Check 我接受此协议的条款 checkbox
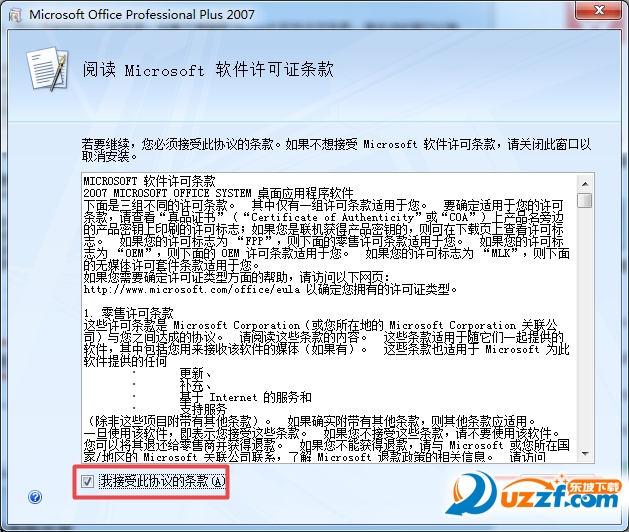Screen dimensions: 629x532 point(87,481)
